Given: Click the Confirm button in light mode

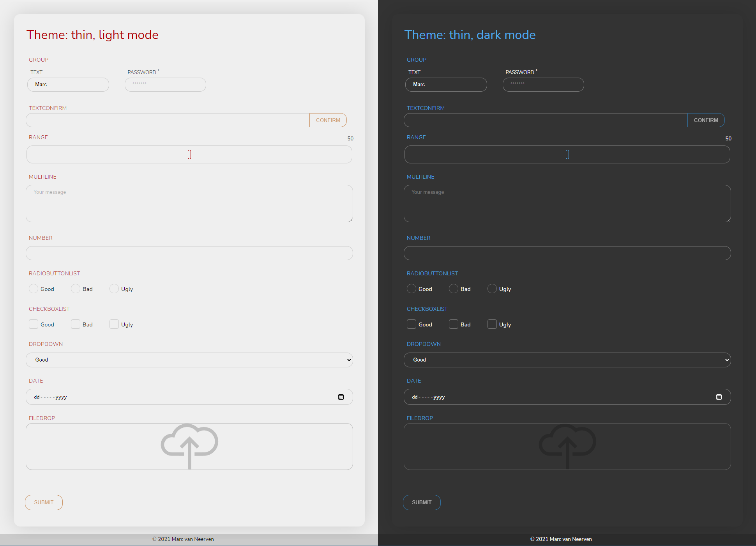Looking at the screenshot, I should (328, 120).
